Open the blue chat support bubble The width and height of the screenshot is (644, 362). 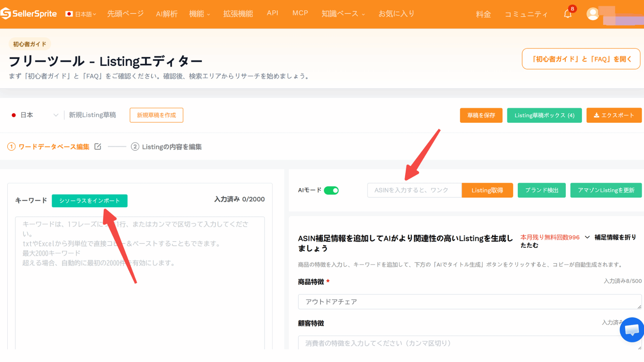point(632,330)
